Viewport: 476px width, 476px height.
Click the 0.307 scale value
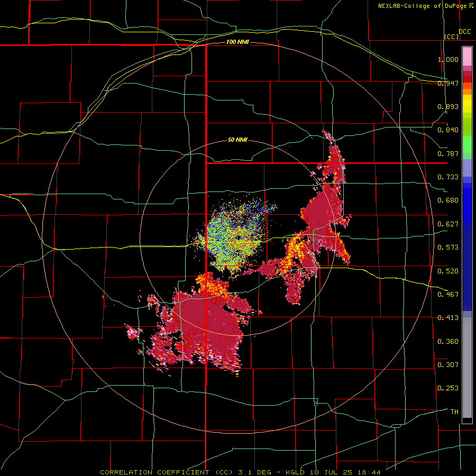pos(448,365)
